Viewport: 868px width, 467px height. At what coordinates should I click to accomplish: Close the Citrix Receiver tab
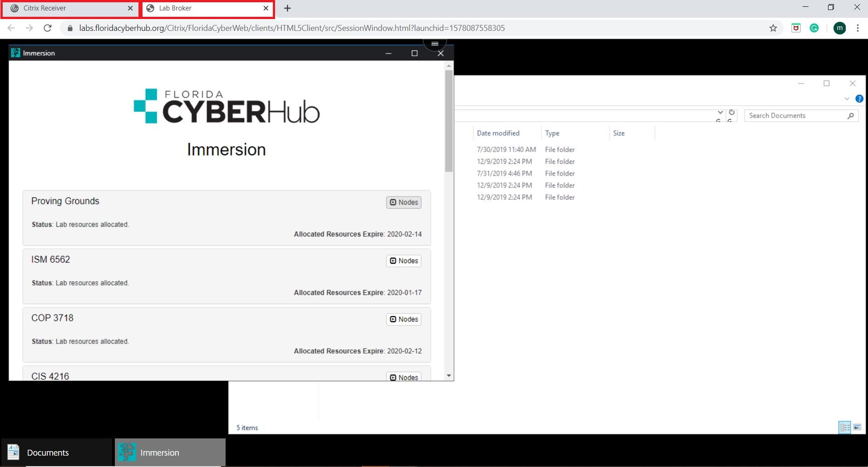click(x=130, y=8)
